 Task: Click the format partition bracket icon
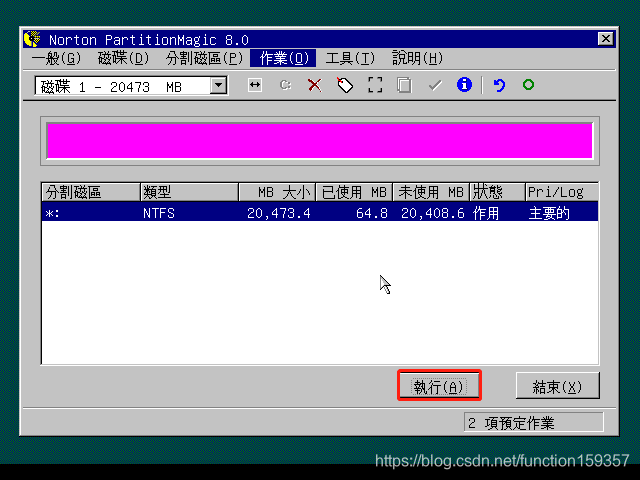[375, 85]
